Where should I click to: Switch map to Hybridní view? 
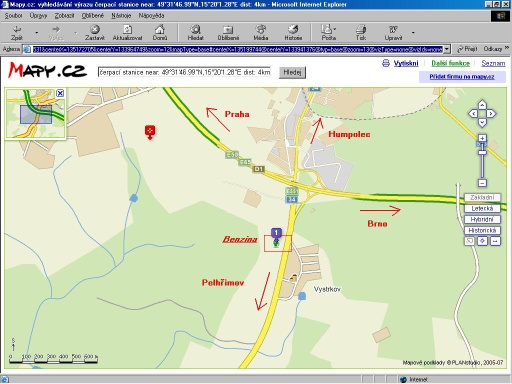tap(482, 219)
